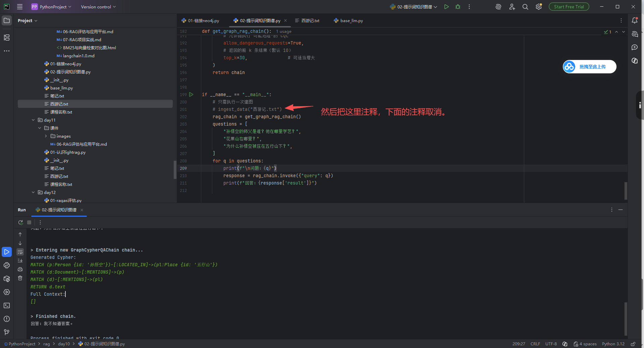The image size is (644, 348).
Task: Click the editor vertical scrollbar thumb
Action: click(x=626, y=191)
